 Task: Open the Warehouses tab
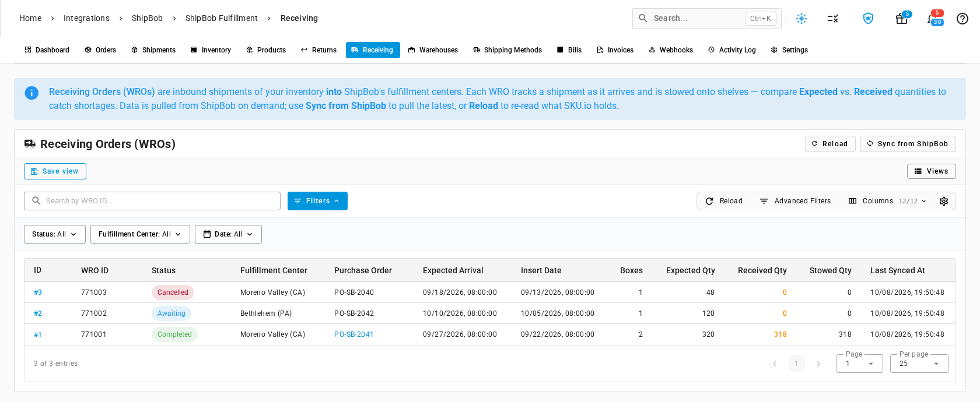coord(433,50)
